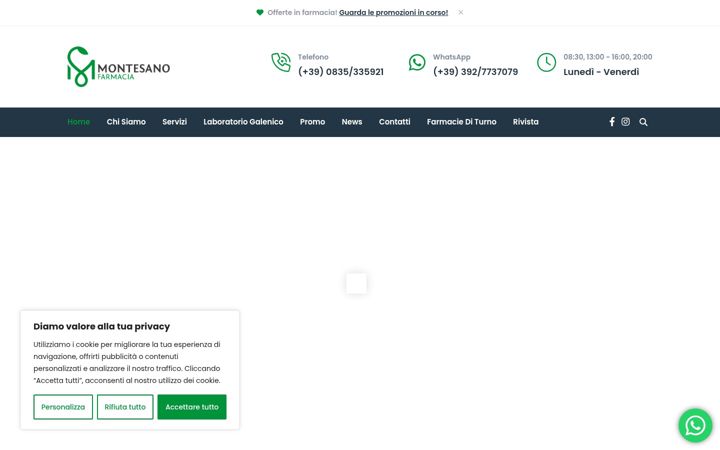This screenshot has height=450, width=720.
Task: Open Laboratorio Galenico page
Action: 243,122
